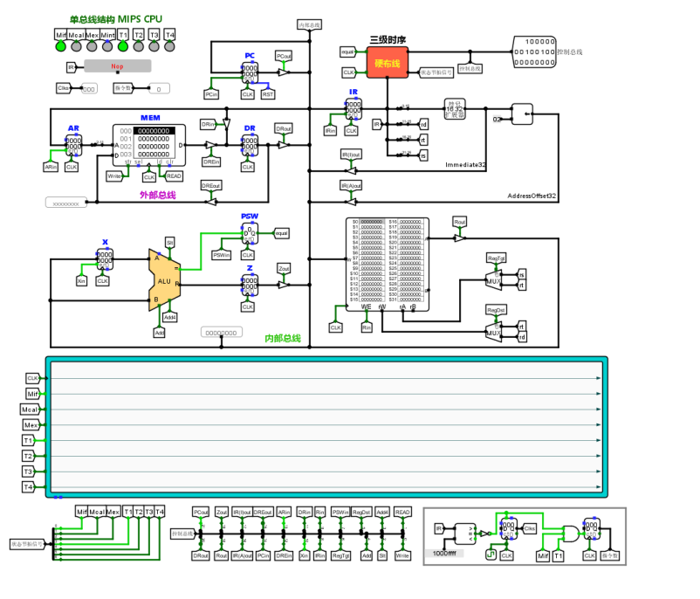Open the red 硬布线 controller block

pos(387,63)
